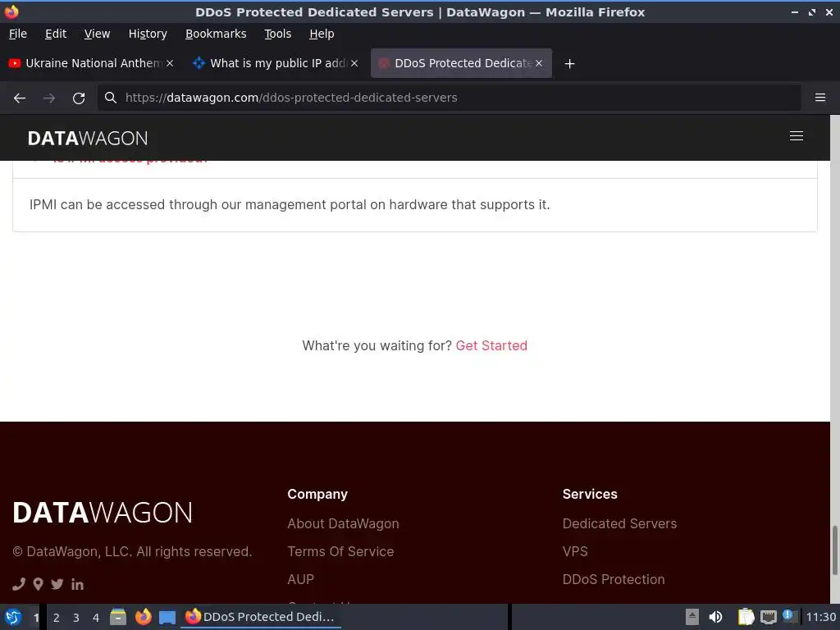Image resolution: width=840 pixels, height=630 pixels.
Task: Switch to workspace 4
Action: (96, 618)
